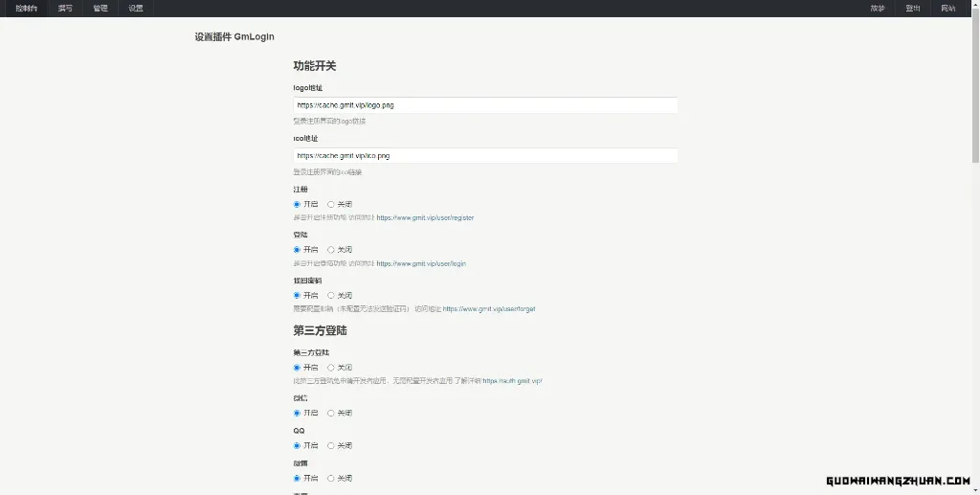Image resolution: width=980 pixels, height=495 pixels.
Task: Focus the ico地址 URL input field
Action: (x=485, y=156)
